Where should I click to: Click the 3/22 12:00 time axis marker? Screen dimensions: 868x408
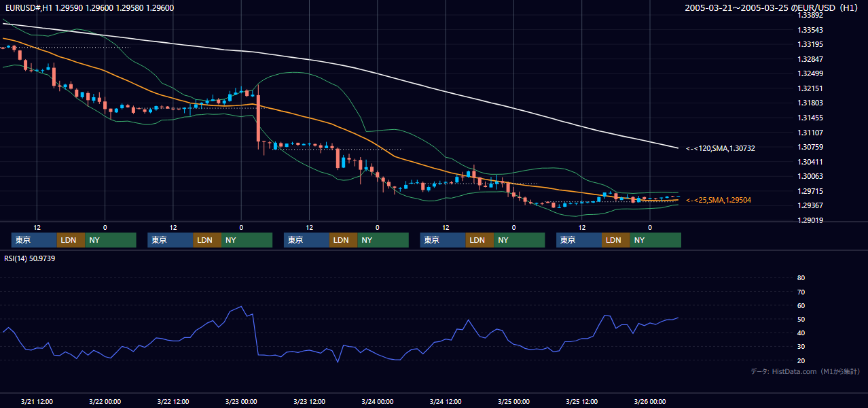pyautogui.click(x=173, y=401)
